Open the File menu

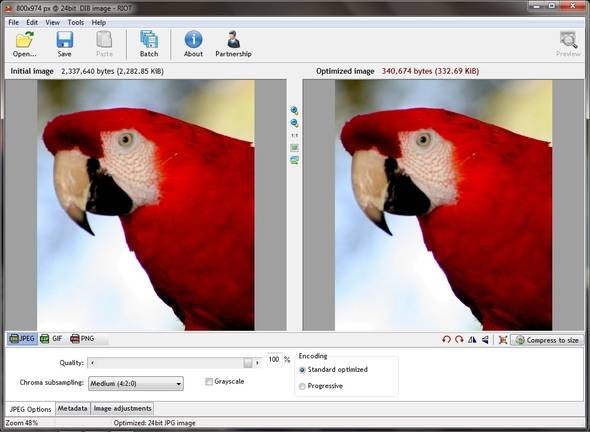click(x=14, y=23)
